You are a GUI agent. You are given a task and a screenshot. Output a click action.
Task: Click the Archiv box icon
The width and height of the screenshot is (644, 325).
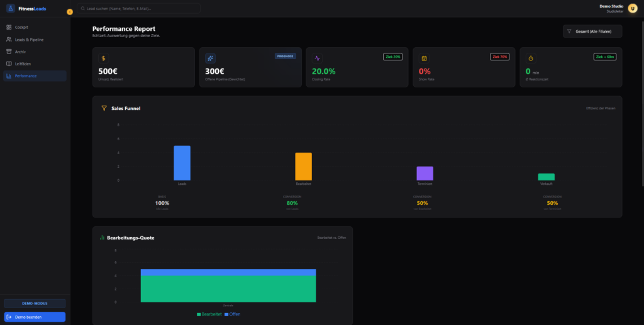pyautogui.click(x=9, y=52)
